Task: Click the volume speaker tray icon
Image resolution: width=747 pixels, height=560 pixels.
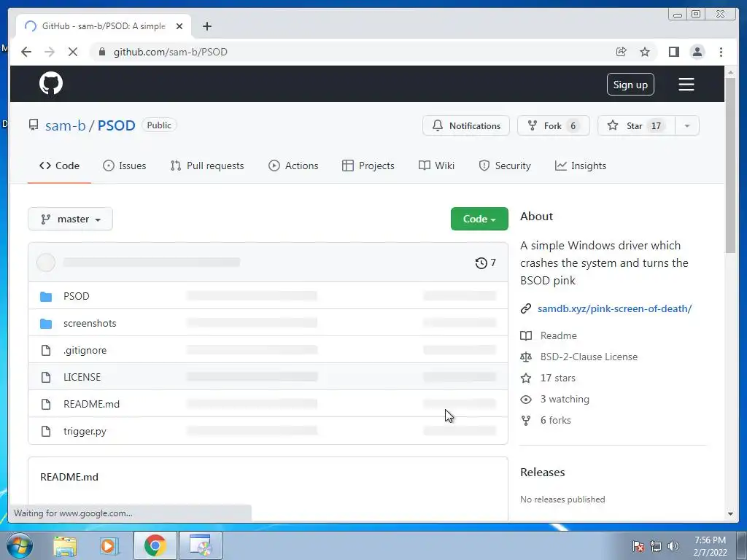Action: [x=673, y=546]
